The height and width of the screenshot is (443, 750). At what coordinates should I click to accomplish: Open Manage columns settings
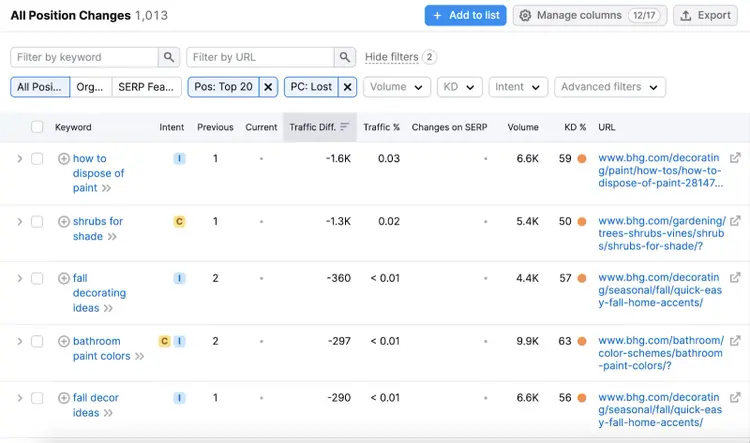coord(590,15)
